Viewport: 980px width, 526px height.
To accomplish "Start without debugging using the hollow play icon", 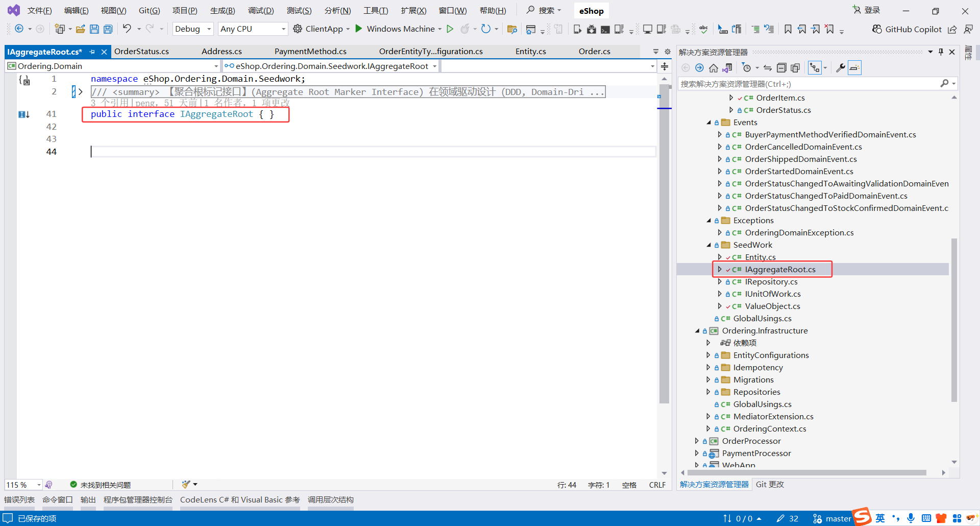I will tap(450, 29).
